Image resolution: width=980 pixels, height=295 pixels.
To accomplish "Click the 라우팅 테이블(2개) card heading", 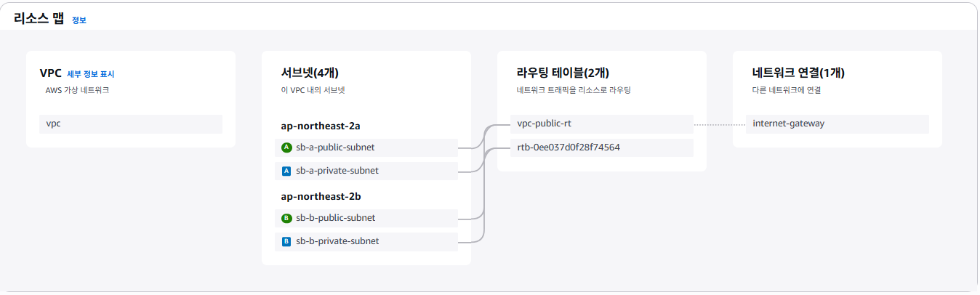I will click(563, 73).
